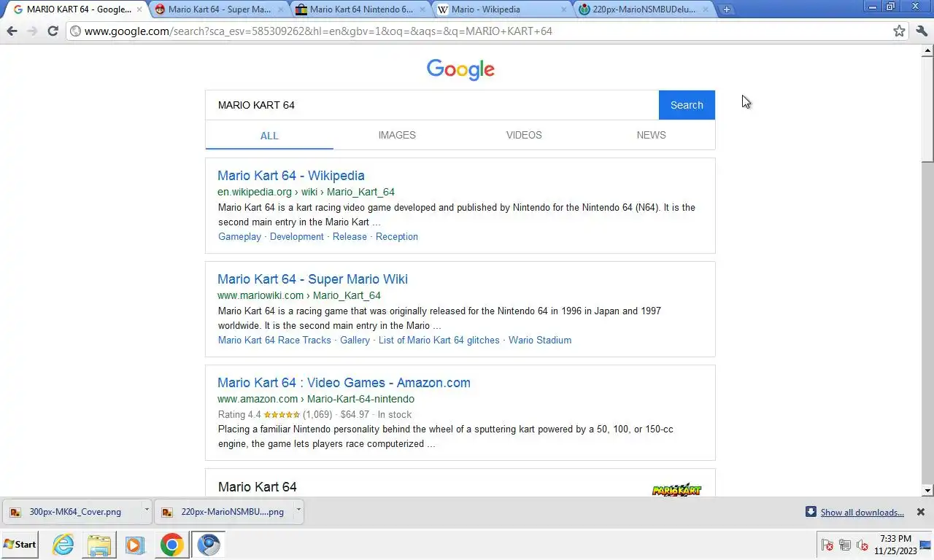The width and height of the screenshot is (934, 560).
Task: Click the browser forward arrow
Action: point(32,31)
